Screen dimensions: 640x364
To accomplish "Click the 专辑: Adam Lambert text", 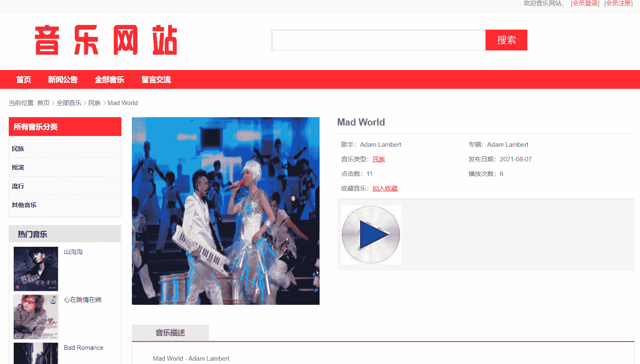I will (498, 145).
